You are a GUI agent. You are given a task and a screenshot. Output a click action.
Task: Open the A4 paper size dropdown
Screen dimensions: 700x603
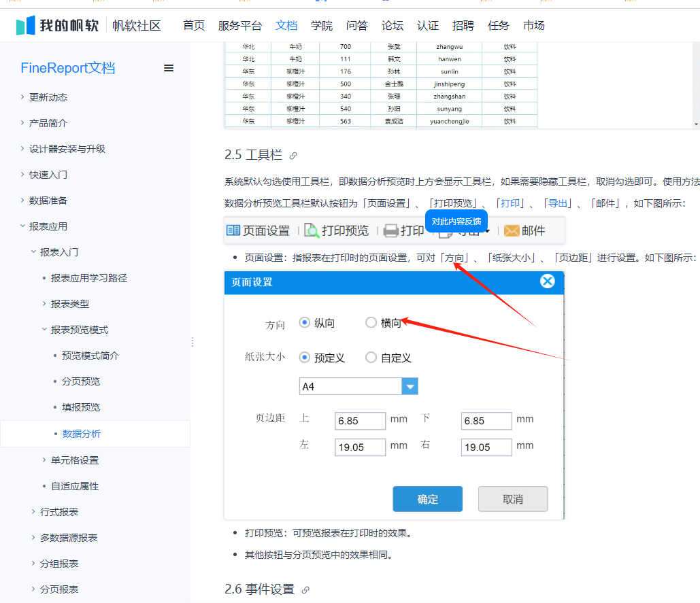coord(410,386)
